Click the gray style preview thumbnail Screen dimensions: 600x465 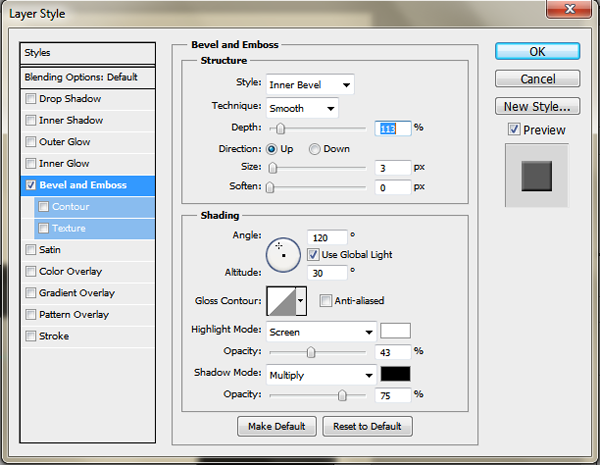pos(536,176)
